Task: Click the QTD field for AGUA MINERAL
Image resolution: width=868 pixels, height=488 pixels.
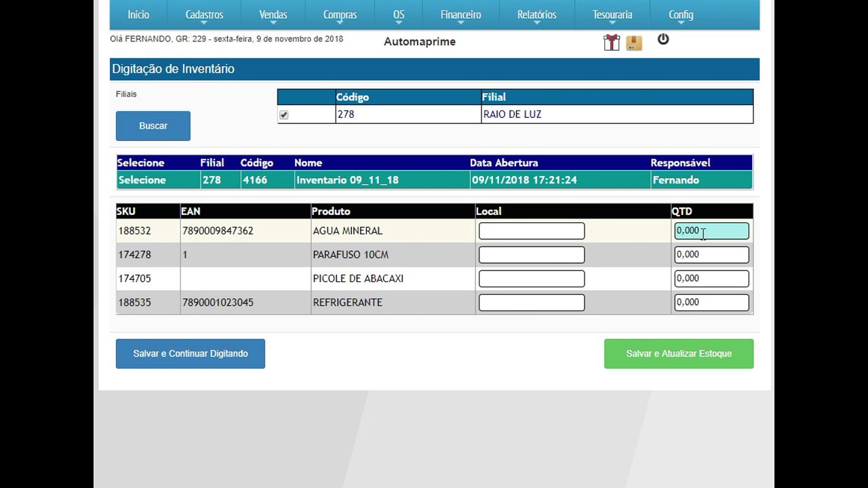Action: 711,231
